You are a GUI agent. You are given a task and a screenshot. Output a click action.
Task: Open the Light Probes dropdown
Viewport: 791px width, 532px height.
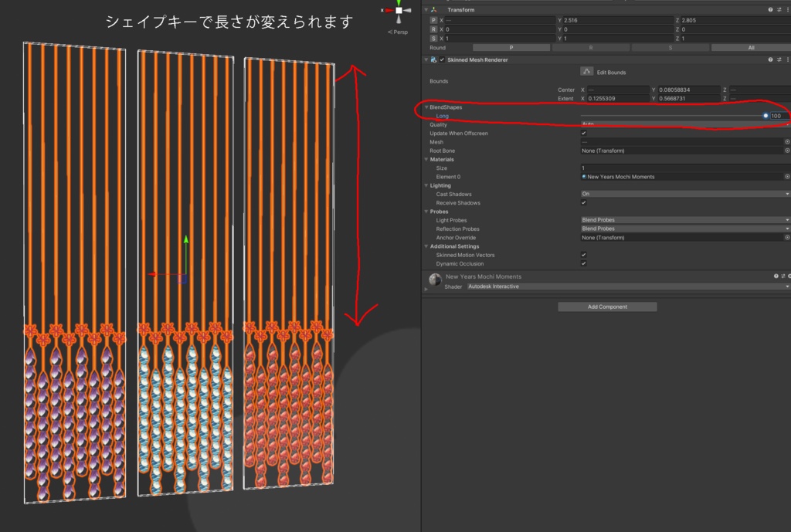pos(685,220)
